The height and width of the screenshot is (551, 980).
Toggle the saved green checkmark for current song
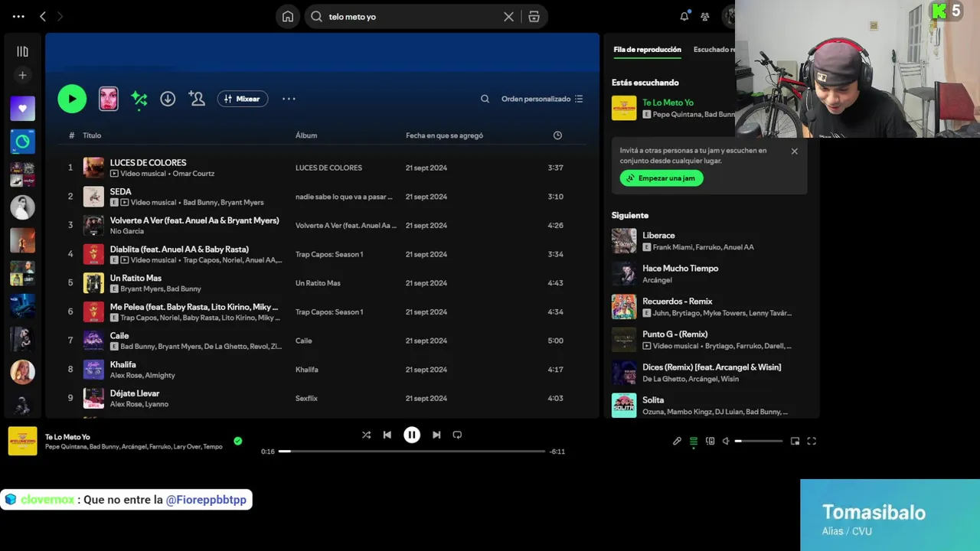[238, 441]
